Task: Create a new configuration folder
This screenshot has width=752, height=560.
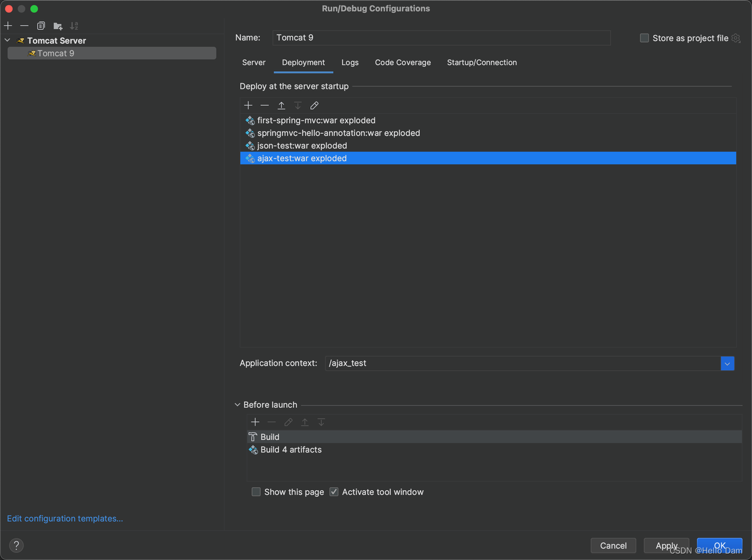Action: pyautogui.click(x=58, y=26)
